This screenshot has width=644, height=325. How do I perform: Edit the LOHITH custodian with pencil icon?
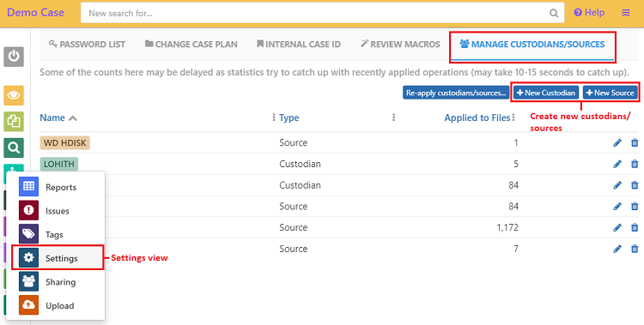(617, 164)
